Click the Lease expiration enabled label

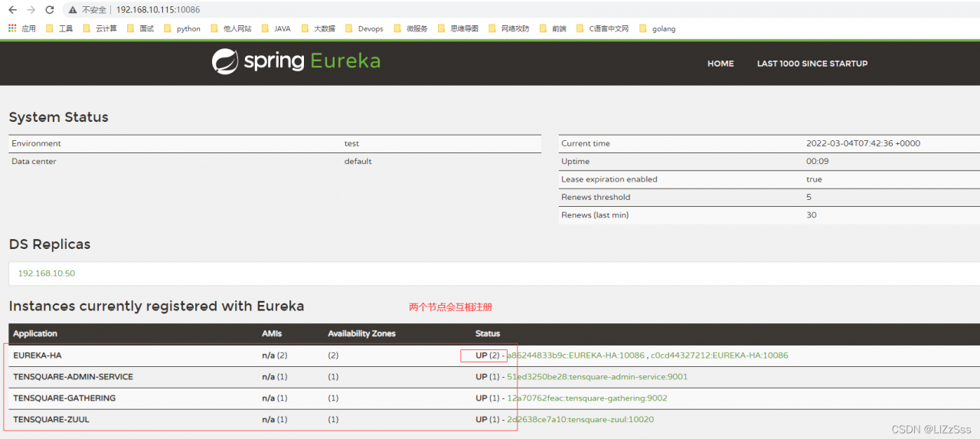[609, 179]
